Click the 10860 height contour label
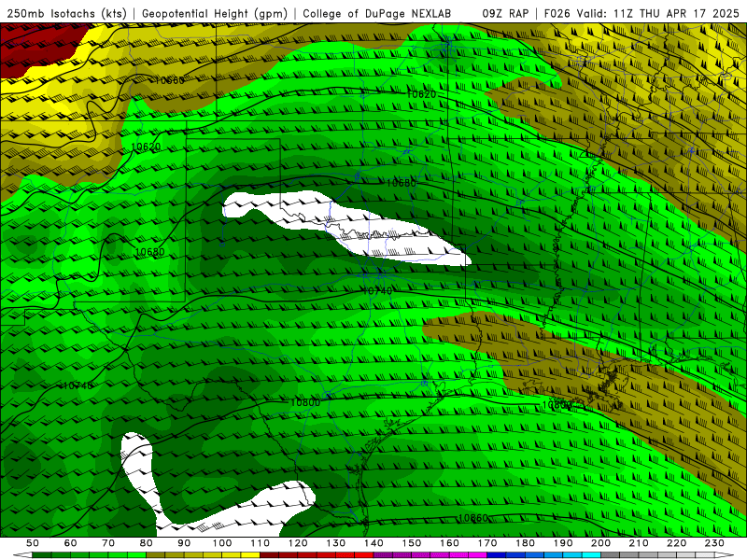This screenshot has width=747, height=560. click(473, 518)
